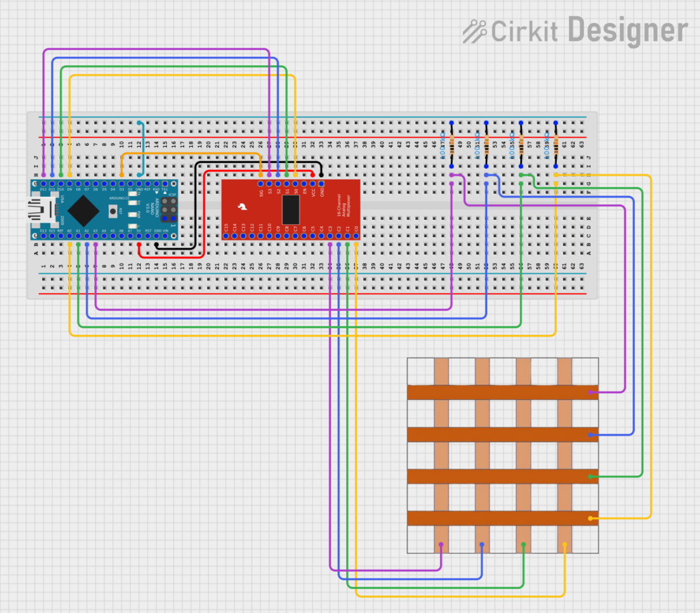Click the Cirkit Designer logo icon
This screenshot has height=613, width=700.
(x=475, y=31)
